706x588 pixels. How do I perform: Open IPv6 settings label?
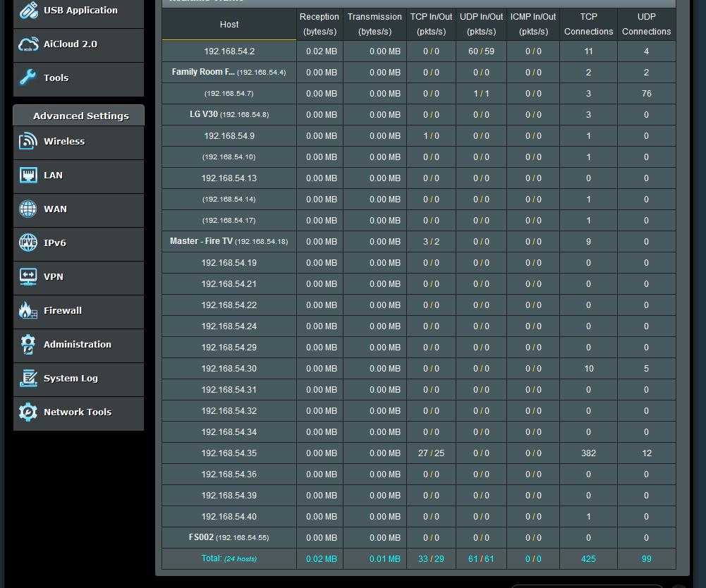(55, 243)
